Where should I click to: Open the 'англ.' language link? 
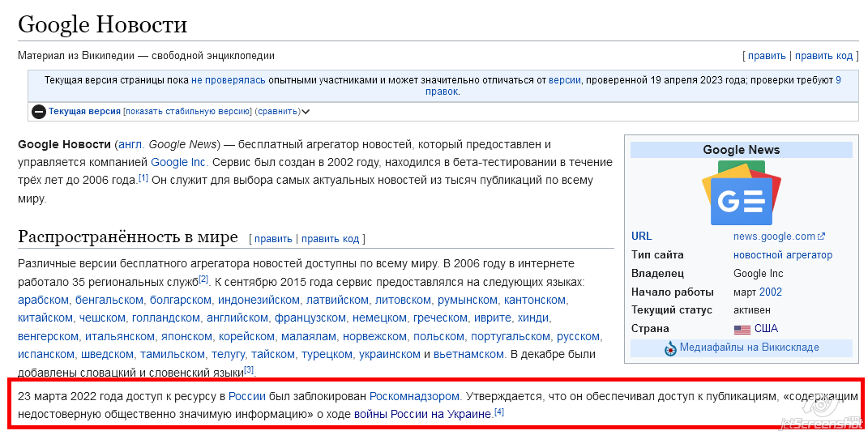(131, 144)
